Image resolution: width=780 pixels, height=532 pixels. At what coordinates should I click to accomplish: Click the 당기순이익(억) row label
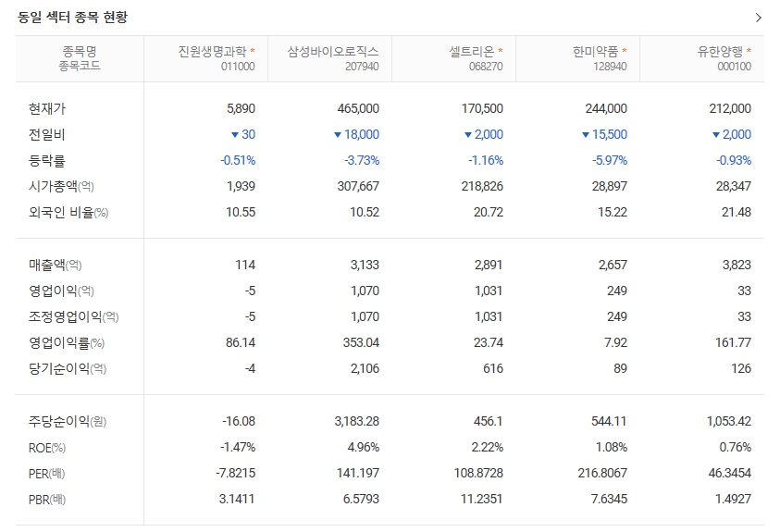pos(68,368)
